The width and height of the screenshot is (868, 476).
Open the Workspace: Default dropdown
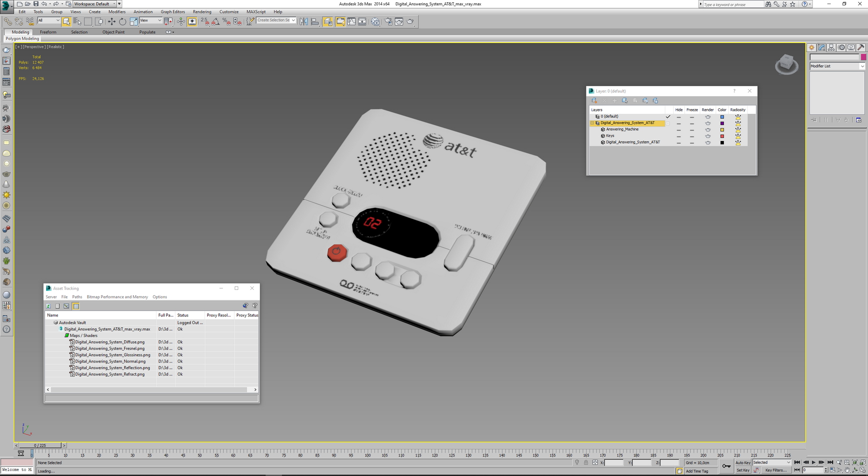tap(95, 4)
